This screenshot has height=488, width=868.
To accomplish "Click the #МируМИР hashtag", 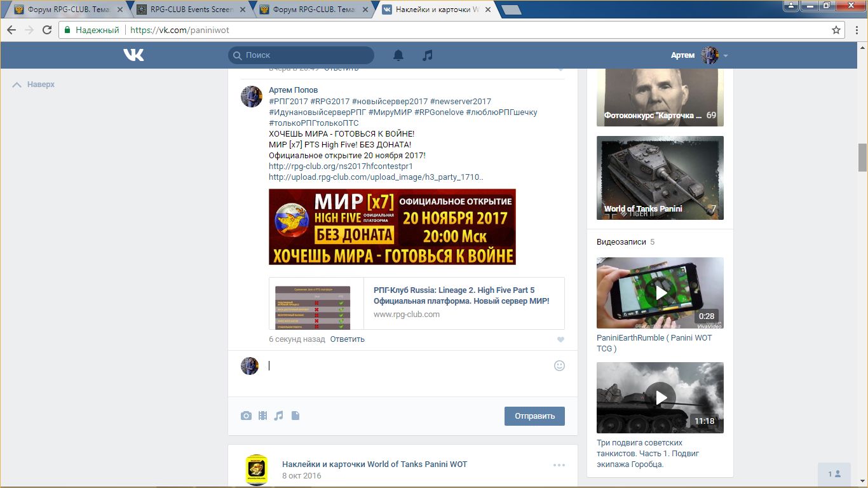I will coord(390,112).
